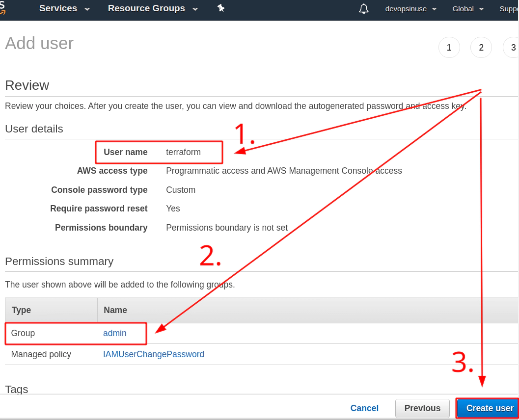The image size is (519, 420).
Task: Click the Type column header
Action: [51, 310]
